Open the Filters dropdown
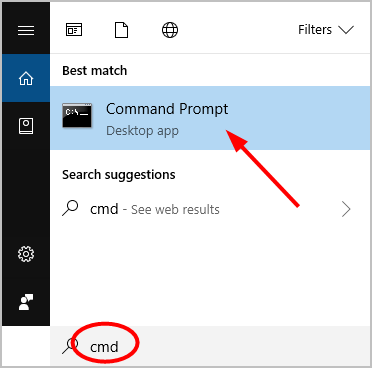This screenshot has width=372, height=368. click(x=326, y=30)
